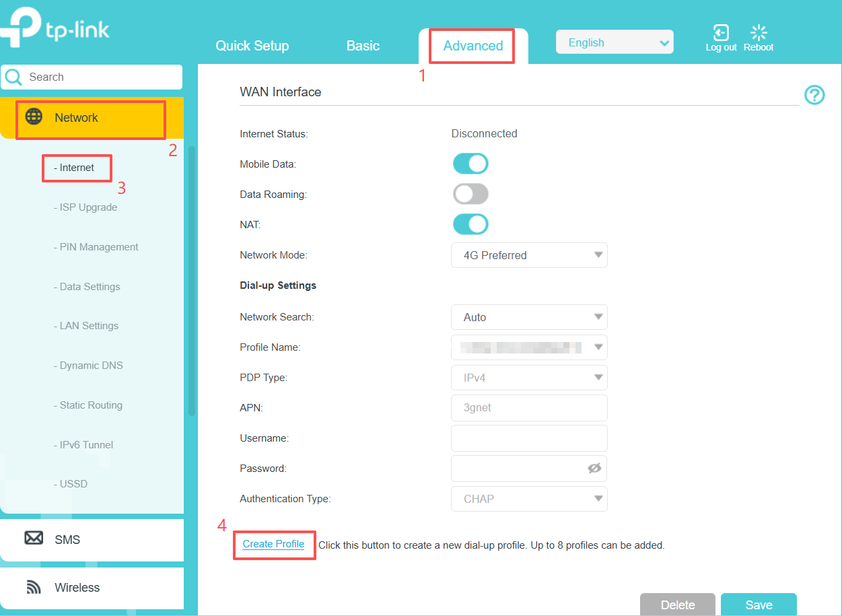The width and height of the screenshot is (842, 616).
Task: Open Wireless settings via signal icon
Action: point(34,586)
